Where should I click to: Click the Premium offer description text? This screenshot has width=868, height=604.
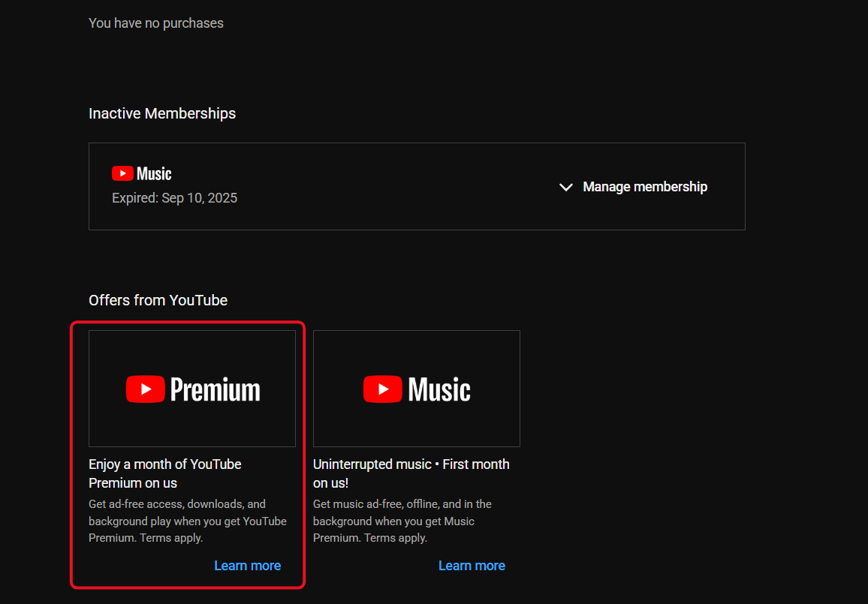[188, 521]
